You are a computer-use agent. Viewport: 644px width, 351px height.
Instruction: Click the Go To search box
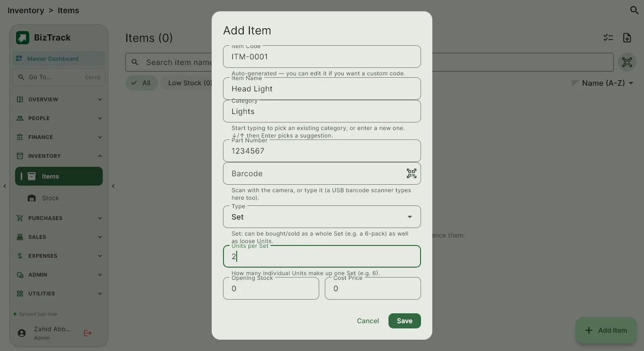(x=59, y=77)
